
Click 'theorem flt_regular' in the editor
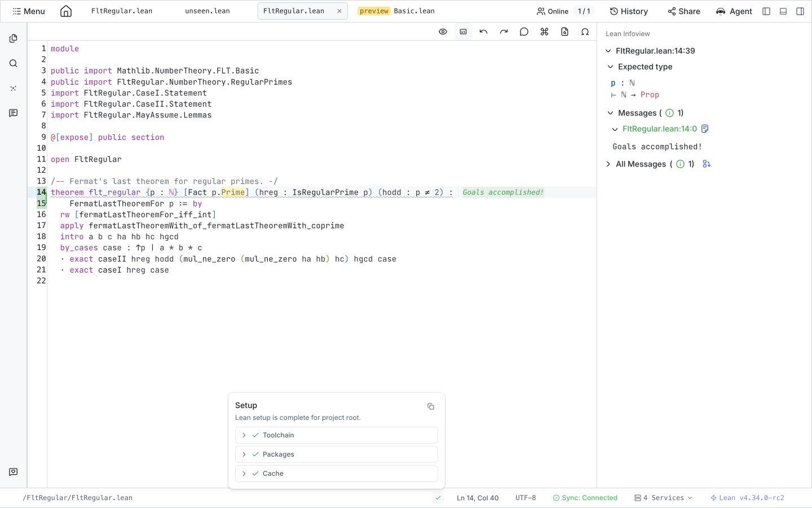pyautogui.click(x=95, y=192)
